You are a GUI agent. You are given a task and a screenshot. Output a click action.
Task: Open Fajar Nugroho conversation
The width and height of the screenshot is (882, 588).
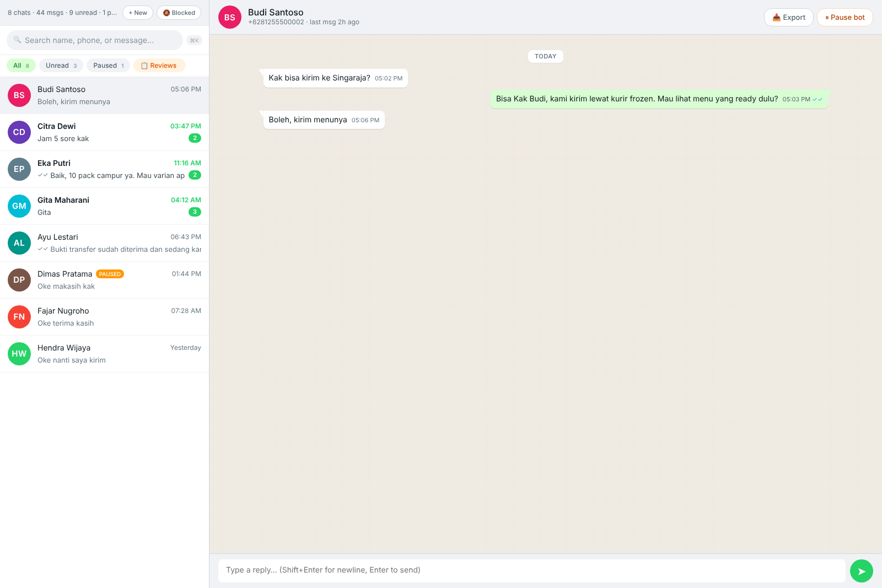pyautogui.click(x=105, y=317)
